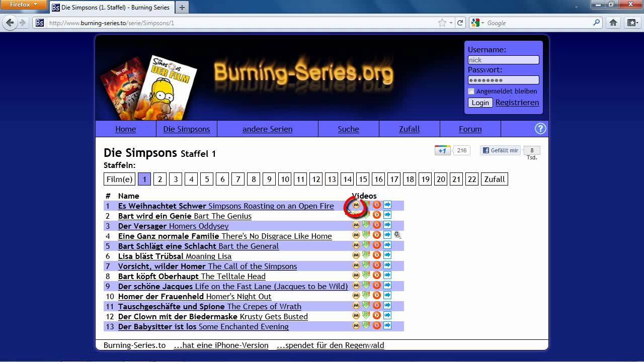644x362 pixels.
Task: Click blue arrow icon for Bart köpft Oberhaupt
Action: (x=387, y=276)
